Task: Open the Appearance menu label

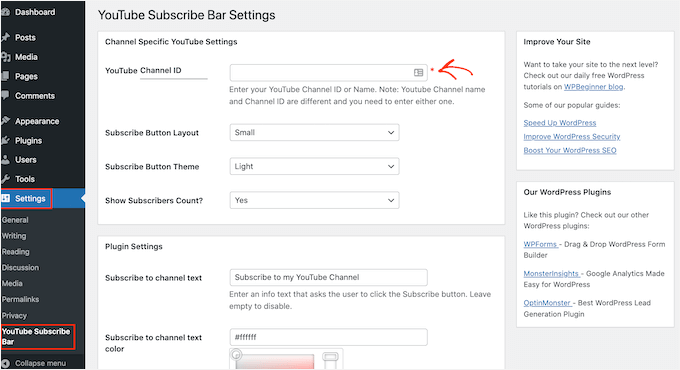Action: pyautogui.click(x=37, y=121)
